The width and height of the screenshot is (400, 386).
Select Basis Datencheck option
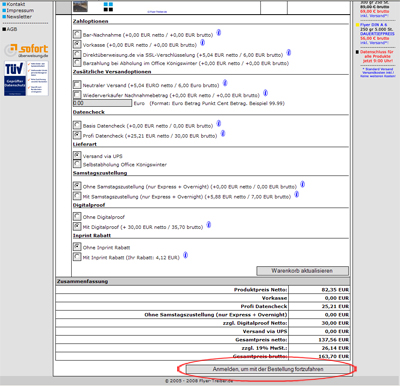(77, 125)
